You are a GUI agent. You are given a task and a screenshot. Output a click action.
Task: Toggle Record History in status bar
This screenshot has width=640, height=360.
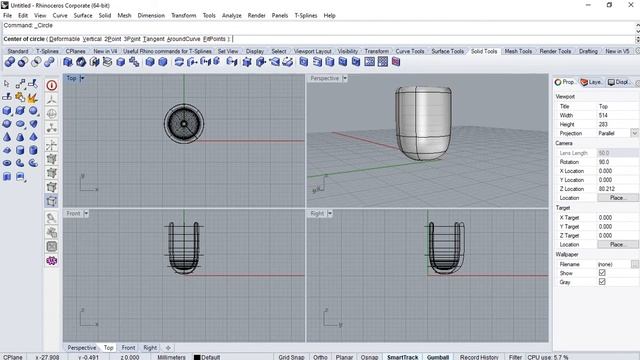tap(479, 357)
